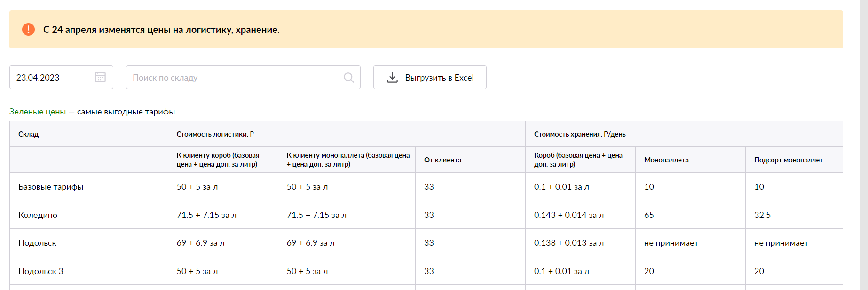Click the 'Подсорт монопаллет' column subheader
The height and width of the screenshot is (290, 868).
click(x=788, y=160)
